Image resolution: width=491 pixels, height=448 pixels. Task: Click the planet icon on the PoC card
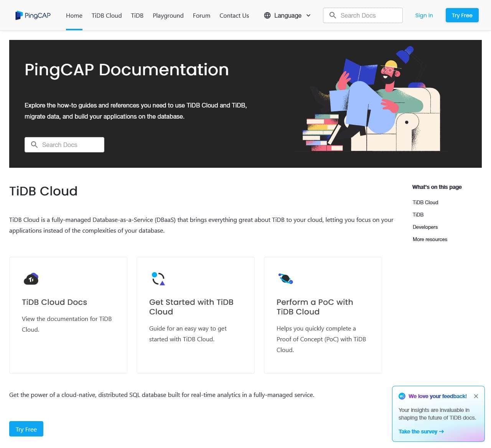pos(285,279)
